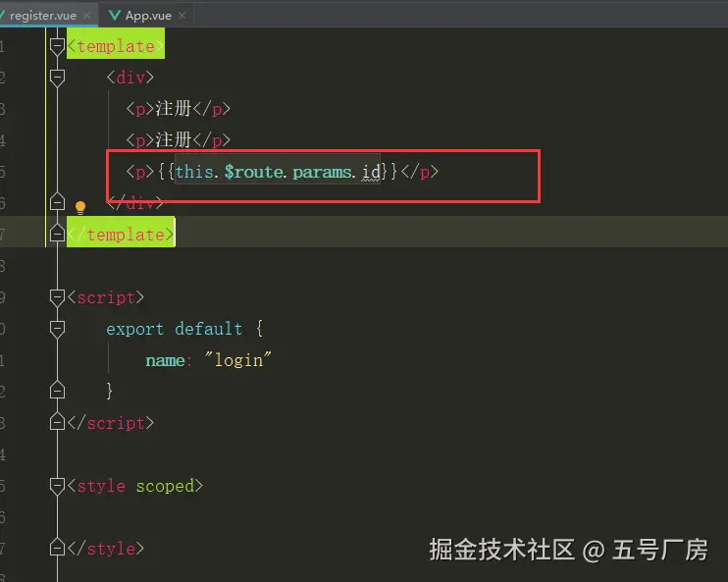Click the Vue icon on App.vue tab
The width and height of the screenshot is (728, 582).
pyautogui.click(x=114, y=16)
